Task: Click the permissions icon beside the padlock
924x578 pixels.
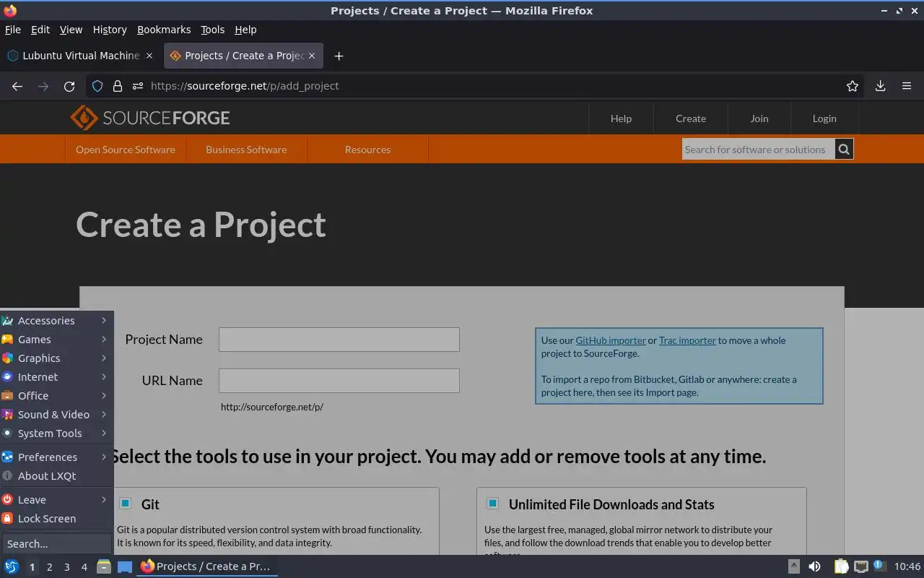Action: 137,86
